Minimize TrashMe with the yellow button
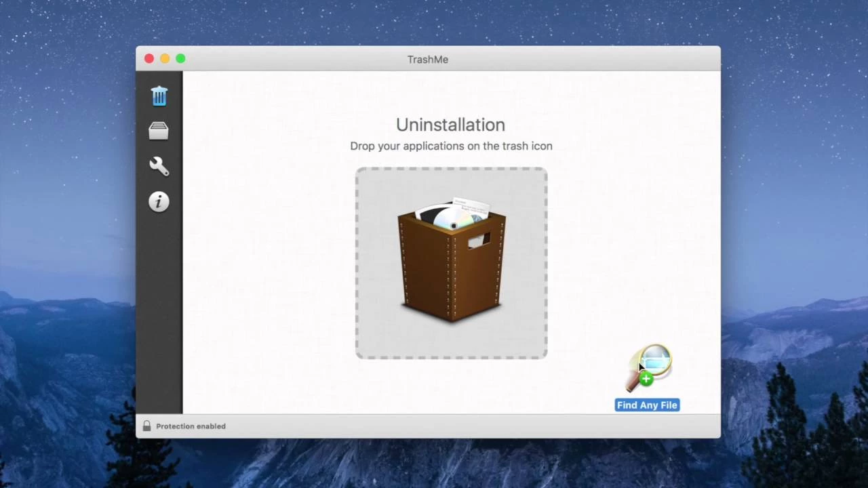Image resolution: width=868 pixels, height=488 pixels. [165, 59]
